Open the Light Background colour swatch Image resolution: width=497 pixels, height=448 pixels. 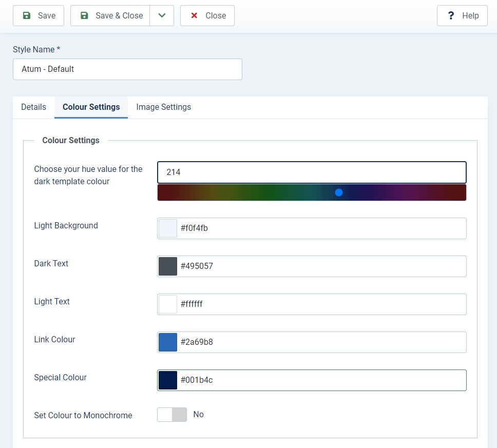(168, 228)
